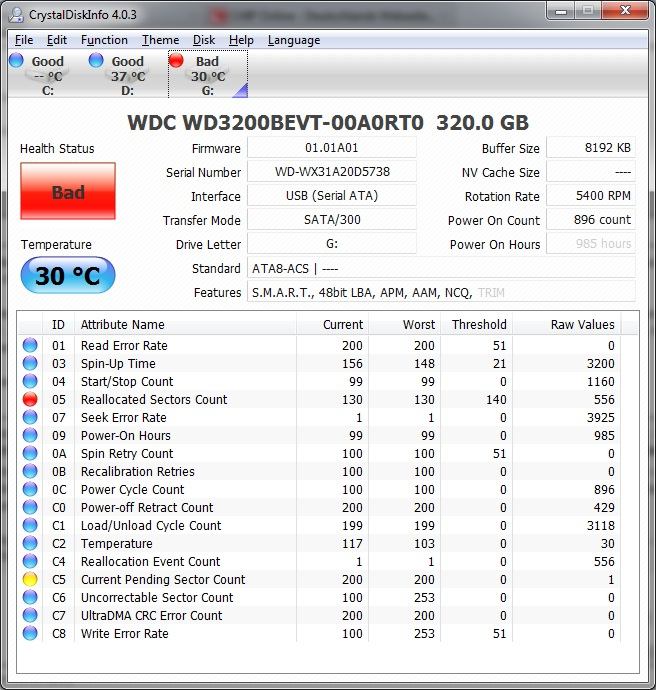
Task: Open the Disk menu
Action: [x=204, y=40]
